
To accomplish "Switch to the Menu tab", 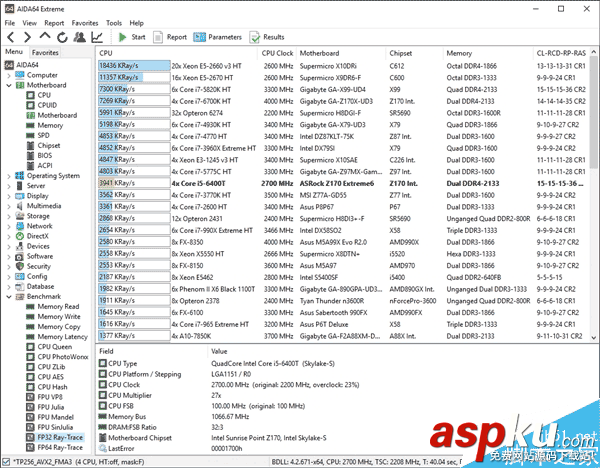I will coord(14,52).
